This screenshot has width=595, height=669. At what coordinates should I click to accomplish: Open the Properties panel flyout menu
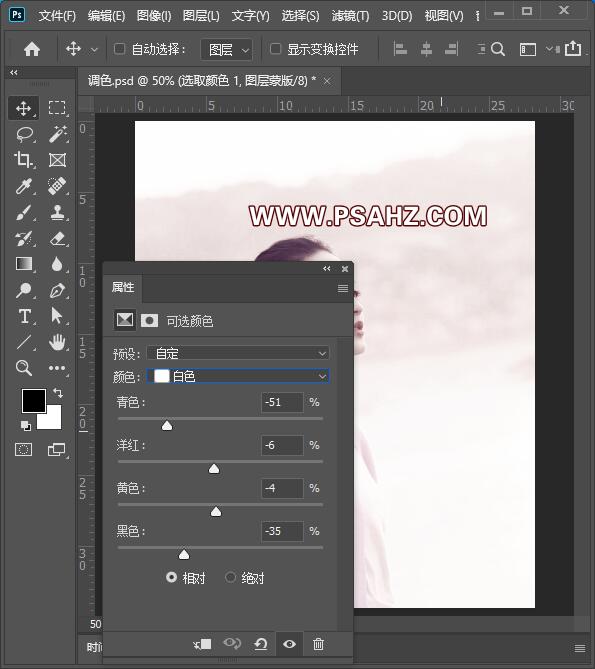(343, 288)
